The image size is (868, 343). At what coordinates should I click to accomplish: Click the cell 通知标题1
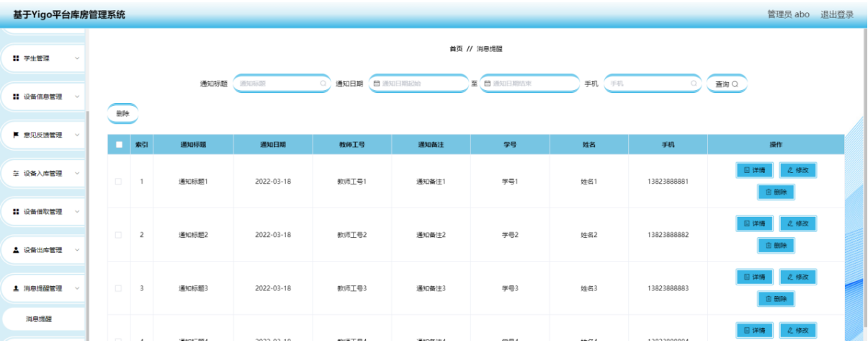click(x=193, y=182)
